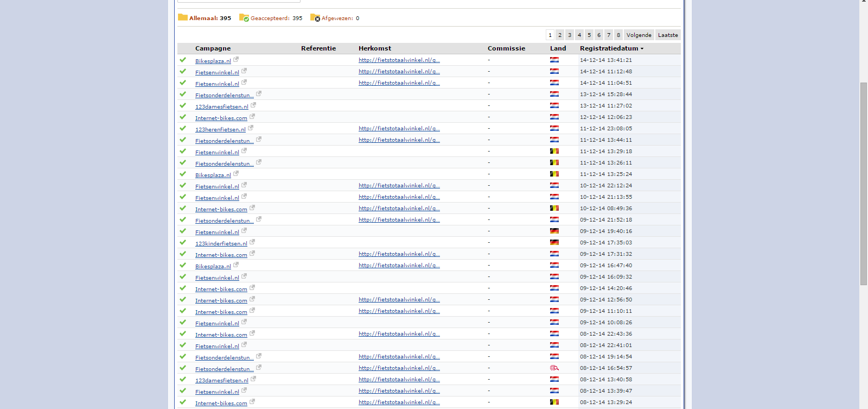
Task: Open the Herkomst URL in the 08-12-14 16:54:57 row
Action: 399,368
